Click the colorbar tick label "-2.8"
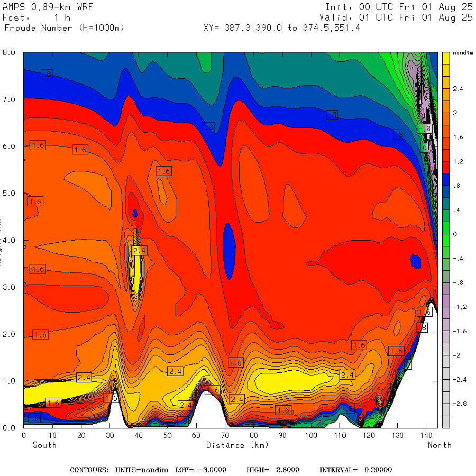This screenshot has height=476, width=476. pos(460,404)
